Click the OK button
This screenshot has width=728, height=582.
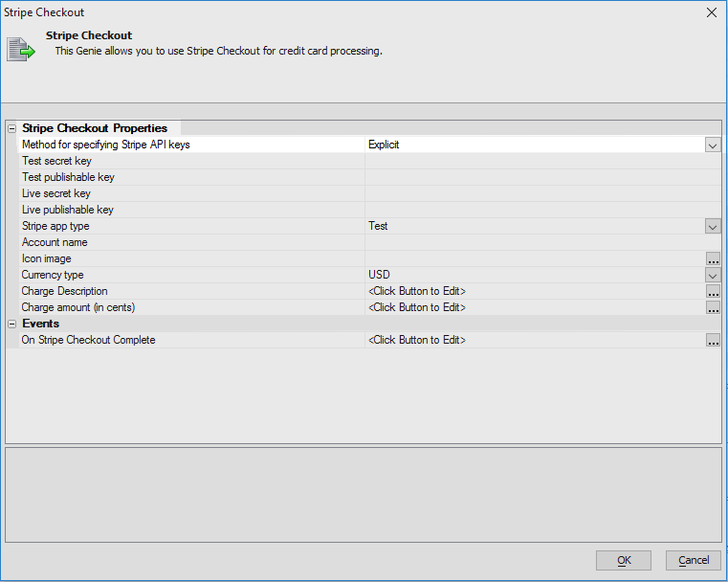[x=624, y=560]
